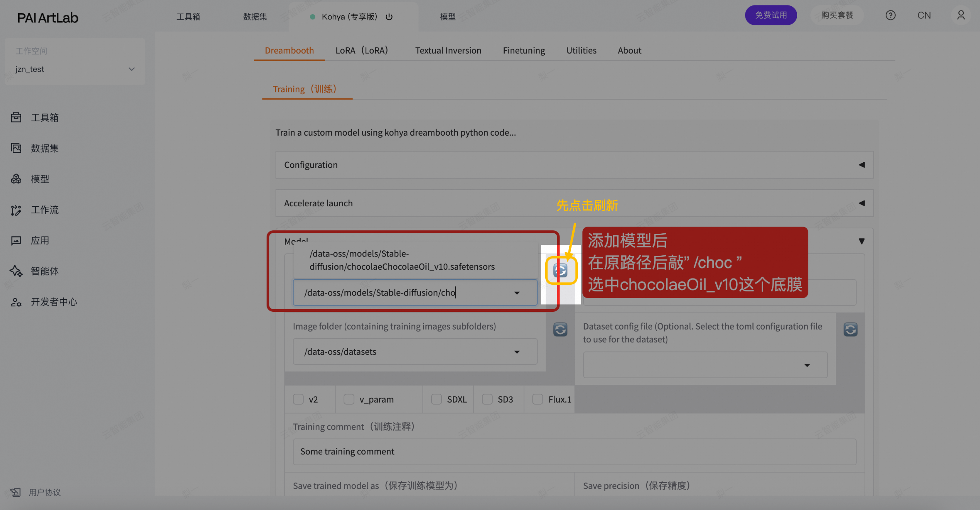980x510 pixels.
Task: Click the Training comment text field
Action: point(574,451)
